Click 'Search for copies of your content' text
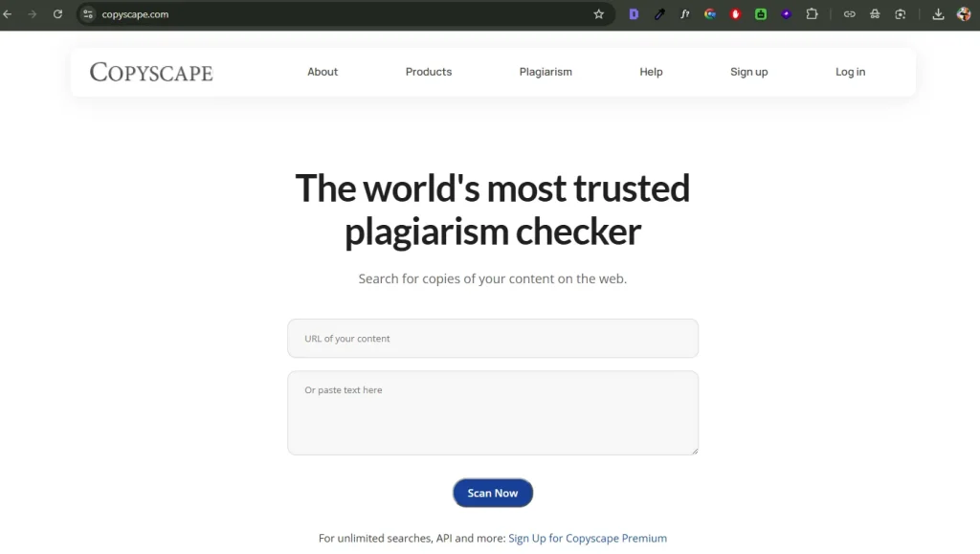This screenshot has height=554, width=980. coord(457,278)
